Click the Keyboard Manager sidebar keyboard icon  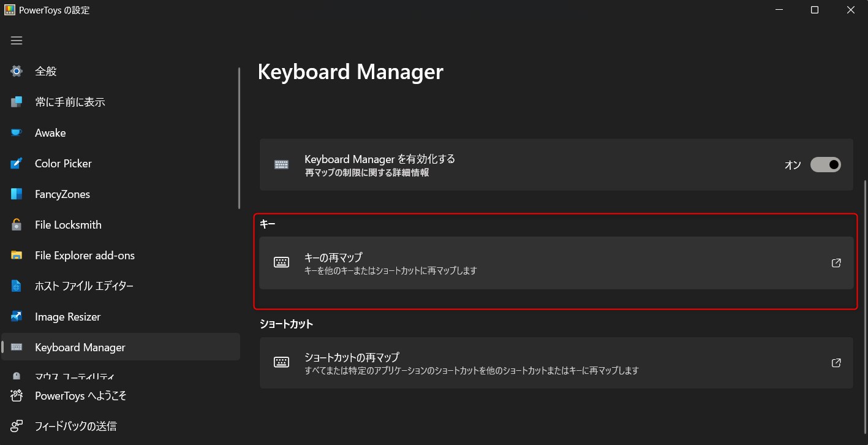[17, 347]
